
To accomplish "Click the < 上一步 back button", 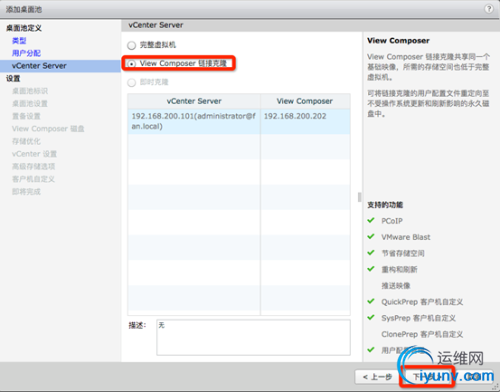I will (x=377, y=377).
